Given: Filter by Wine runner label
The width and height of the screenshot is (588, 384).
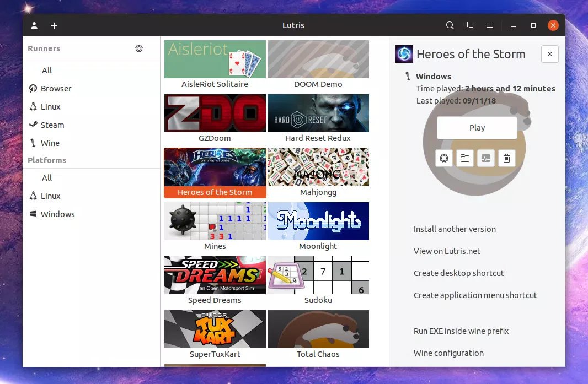Looking at the screenshot, I should [x=50, y=143].
